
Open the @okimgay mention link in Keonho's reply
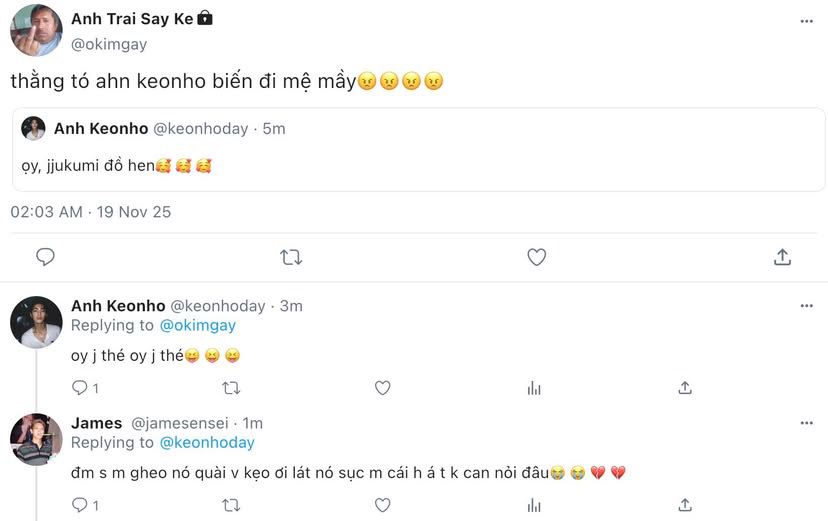pyautogui.click(x=197, y=325)
